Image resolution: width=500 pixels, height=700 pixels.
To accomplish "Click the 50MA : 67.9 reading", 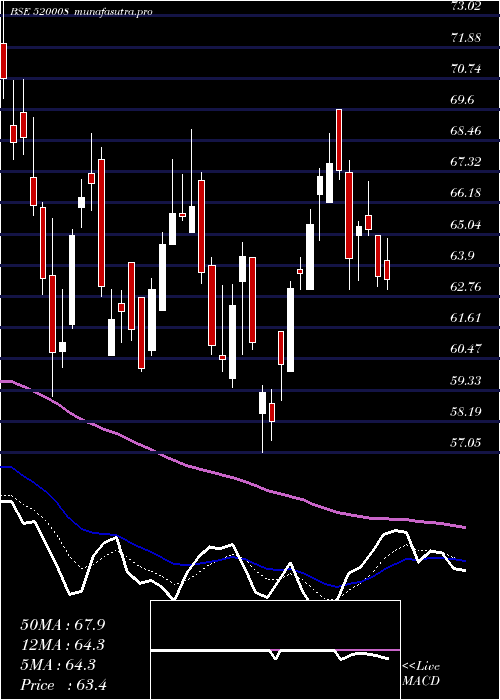I will click(63, 625).
